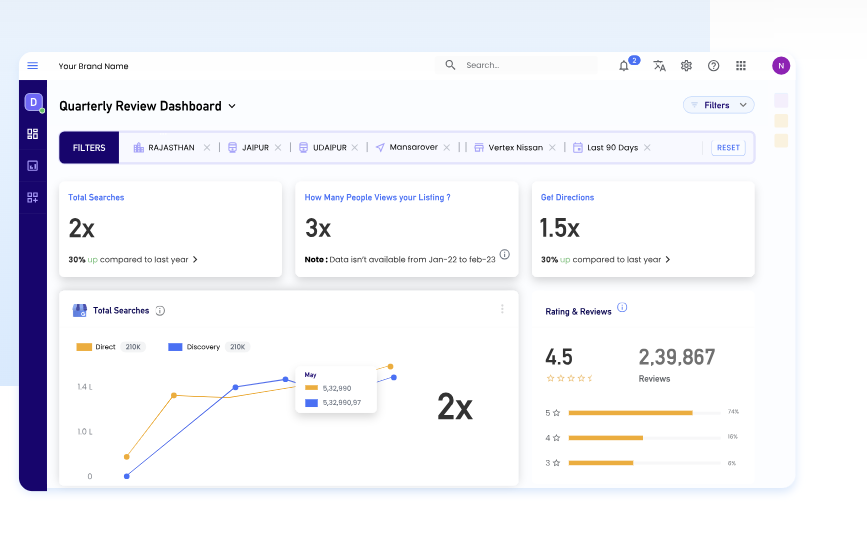Open the user profile avatar N
Image resolution: width=867 pixels, height=547 pixels.
point(781,66)
